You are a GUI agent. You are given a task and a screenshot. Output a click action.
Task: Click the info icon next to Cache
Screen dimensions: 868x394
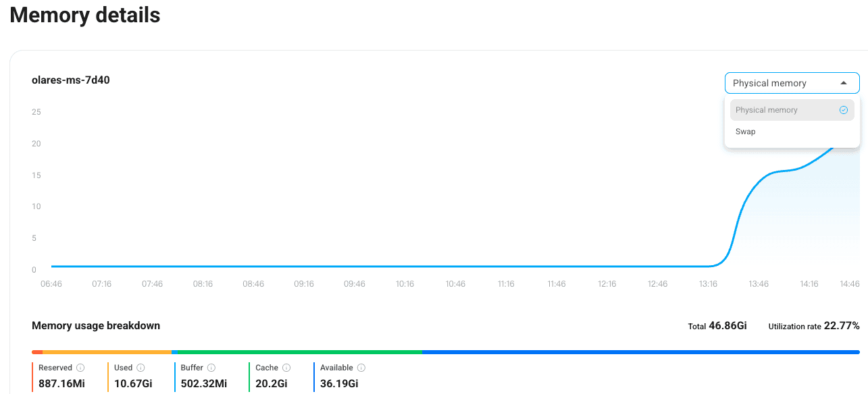coord(286,368)
